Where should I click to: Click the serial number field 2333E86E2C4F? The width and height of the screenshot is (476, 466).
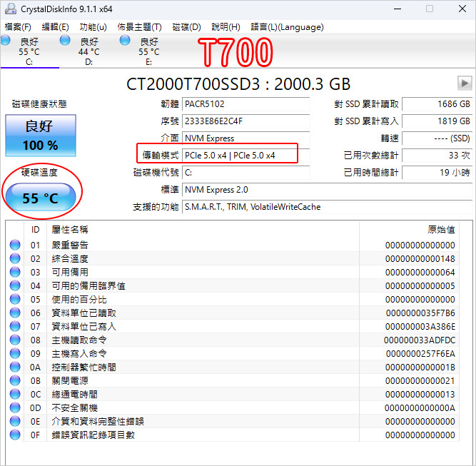tap(245, 121)
